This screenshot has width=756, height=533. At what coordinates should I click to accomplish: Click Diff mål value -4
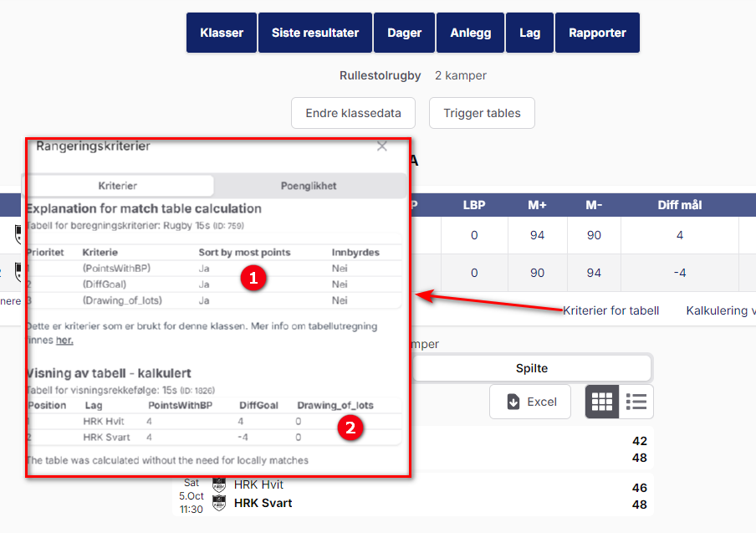(679, 273)
